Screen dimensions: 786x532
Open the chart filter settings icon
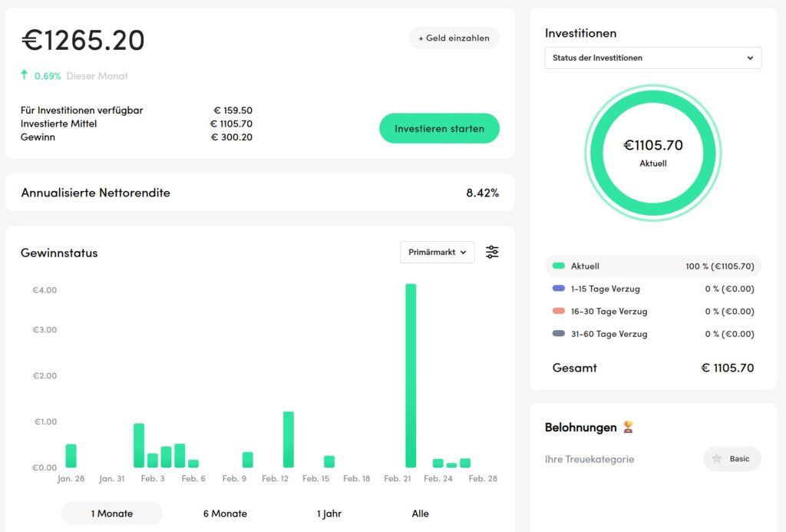[x=492, y=252]
